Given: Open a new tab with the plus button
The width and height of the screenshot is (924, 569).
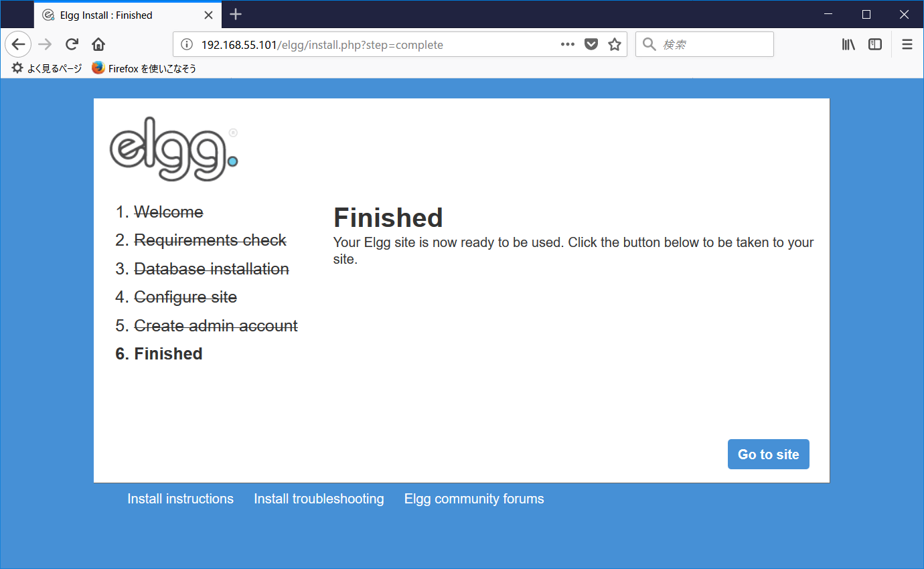Looking at the screenshot, I should [234, 15].
